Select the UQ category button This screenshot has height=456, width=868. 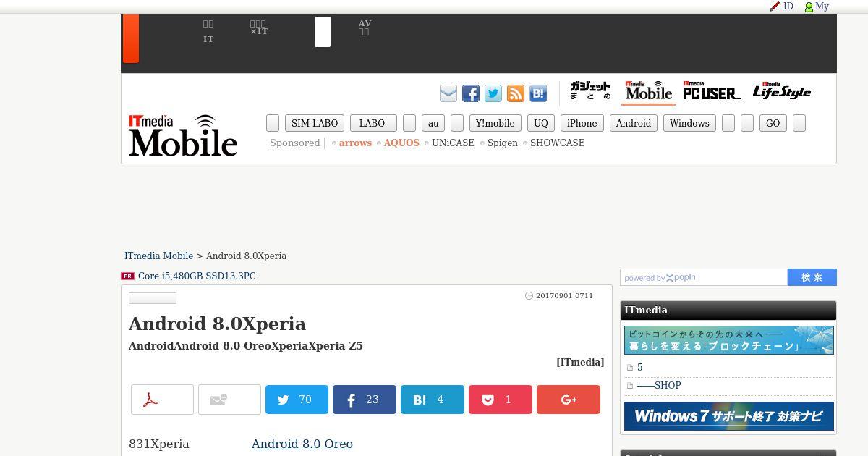541,123
